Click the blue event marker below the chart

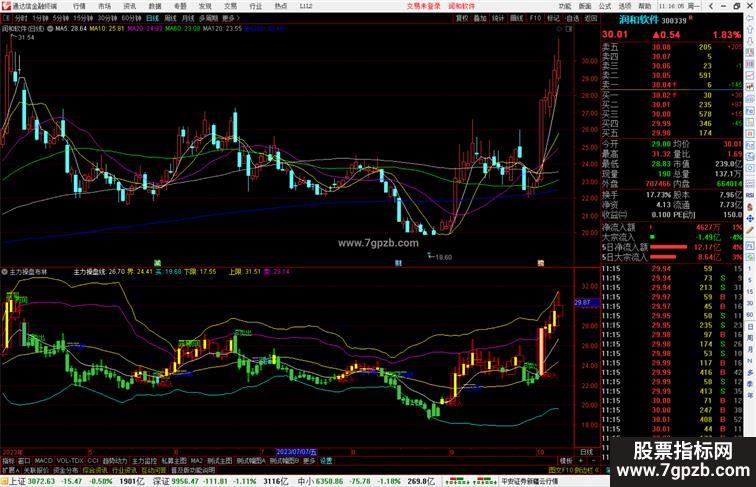[x=398, y=263]
